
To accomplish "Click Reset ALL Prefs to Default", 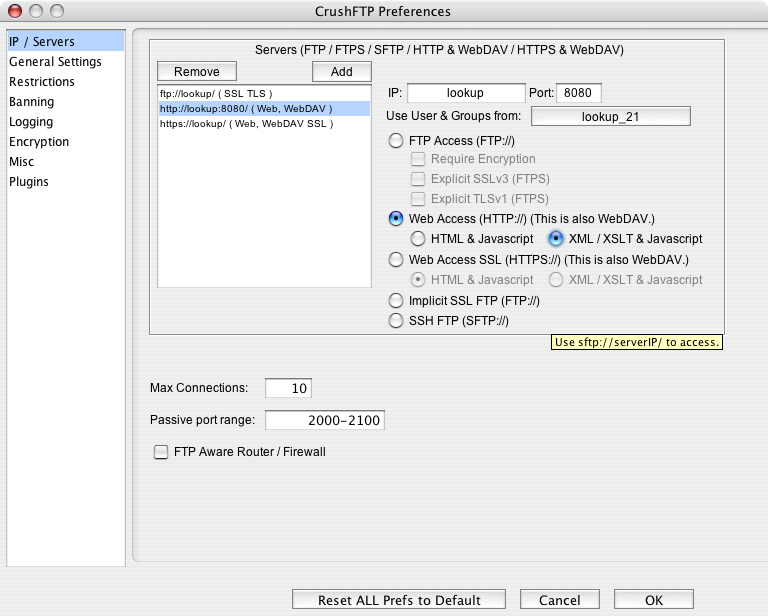I will point(399,600).
